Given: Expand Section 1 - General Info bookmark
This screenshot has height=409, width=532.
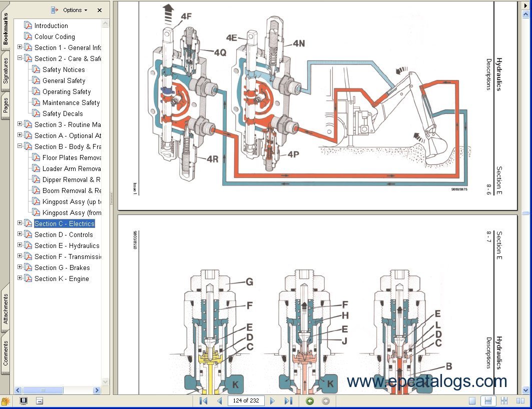Looking at the screenshot, I should pos(20,47).
